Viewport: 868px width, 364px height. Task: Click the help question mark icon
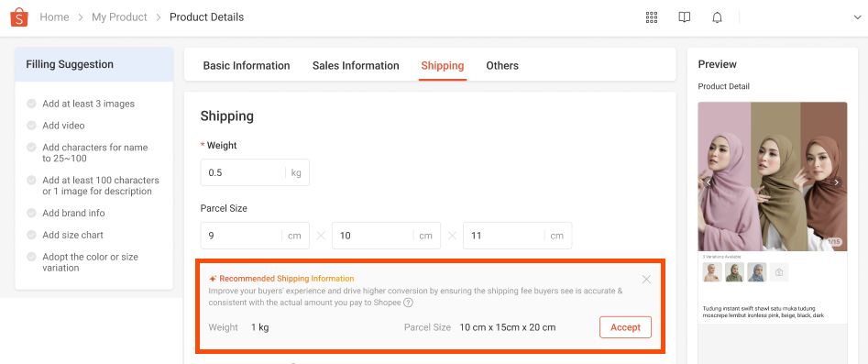(408, 303)
